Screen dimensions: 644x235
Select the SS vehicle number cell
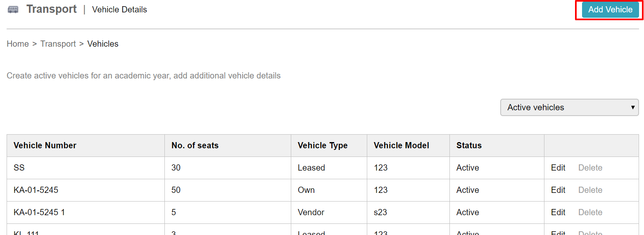[x=86, y=168]
